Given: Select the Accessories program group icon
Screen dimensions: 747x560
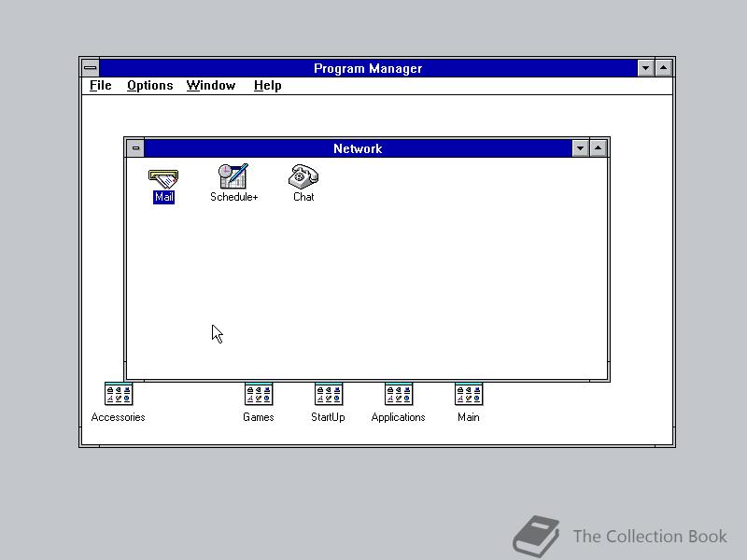Looking at the screenshot, I should click(x=119, y=394).
